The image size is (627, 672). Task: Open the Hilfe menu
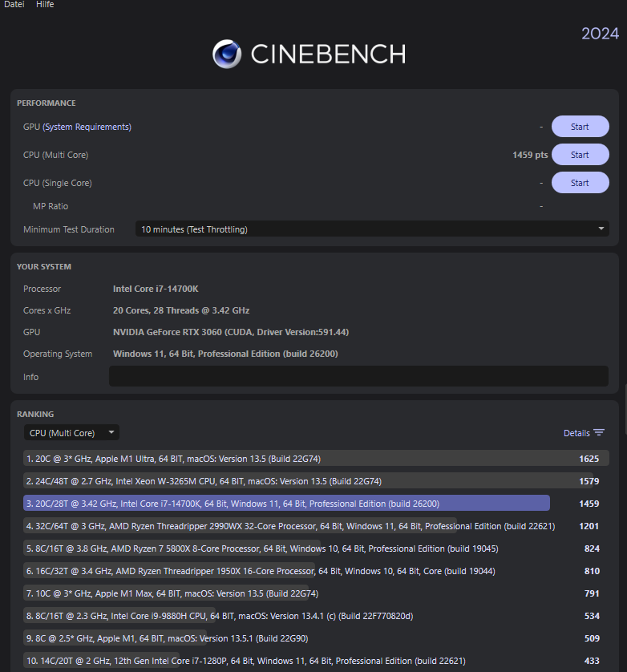45,4
